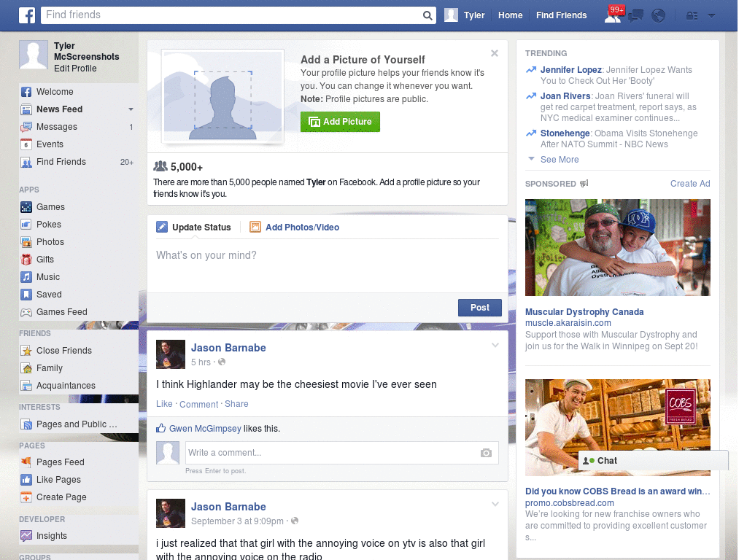Click Create Ad link
The width and height of the screenshot is (747, 560).
[690, 184]
